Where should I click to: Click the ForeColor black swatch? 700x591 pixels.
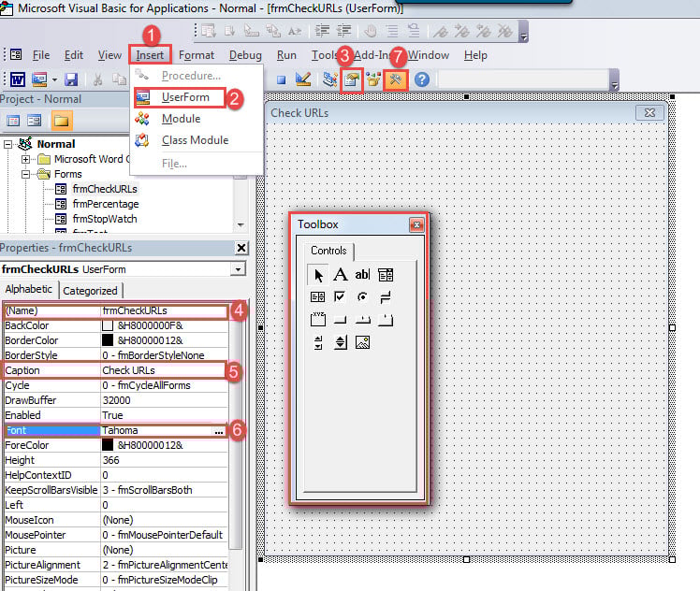point(108,445)
